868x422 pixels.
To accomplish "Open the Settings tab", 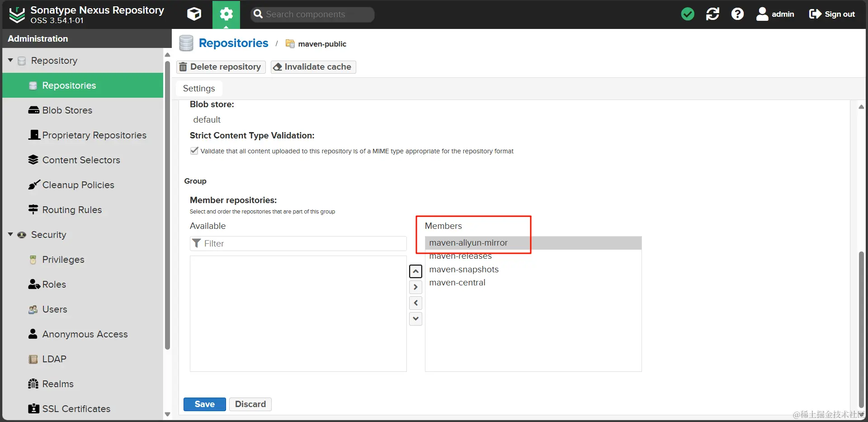I will coord(199,89).
